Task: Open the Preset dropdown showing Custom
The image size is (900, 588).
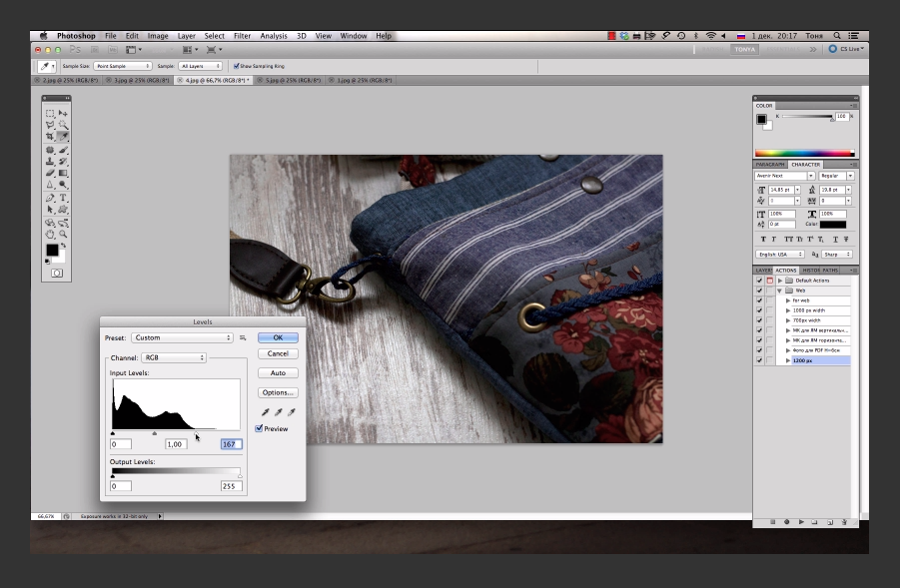Action: coord(183,338)
